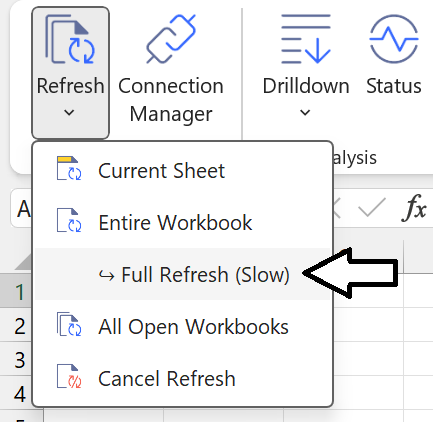Screen dimensions: 433x422
Task: Click the red Cancel Refresh page icon
Action: coord(69,376)
